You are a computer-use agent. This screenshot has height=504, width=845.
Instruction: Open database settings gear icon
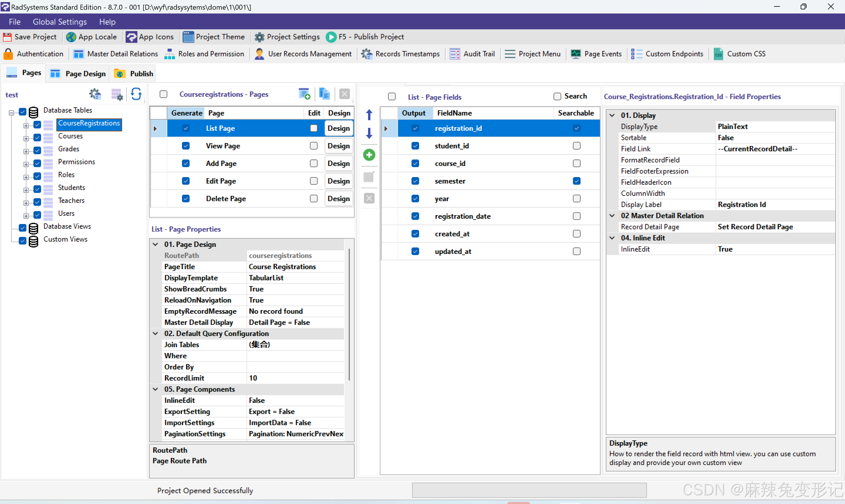click(95, 94)
